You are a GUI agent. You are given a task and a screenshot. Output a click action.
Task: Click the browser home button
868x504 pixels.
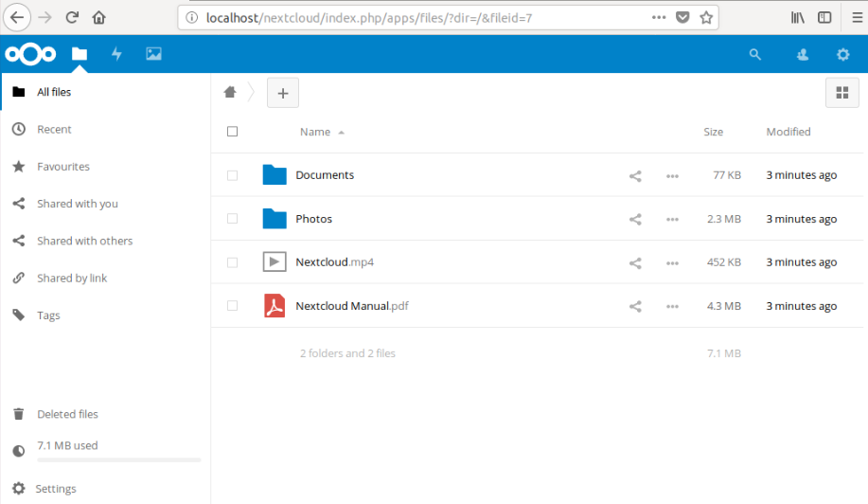pos(98,18)
